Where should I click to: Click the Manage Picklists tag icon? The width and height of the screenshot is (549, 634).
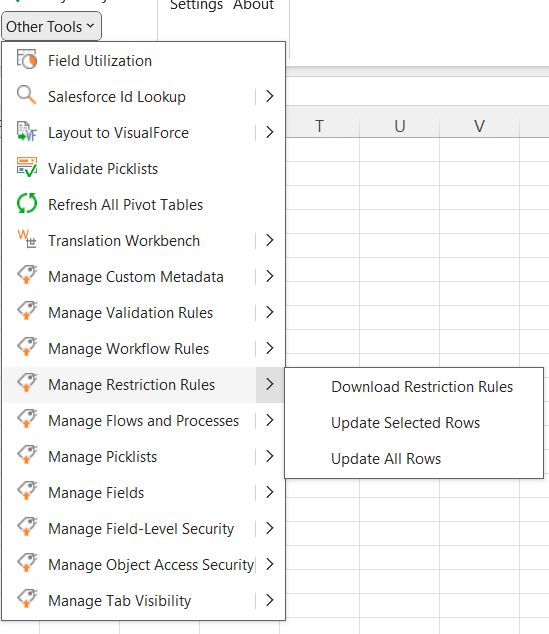point(27,456)
